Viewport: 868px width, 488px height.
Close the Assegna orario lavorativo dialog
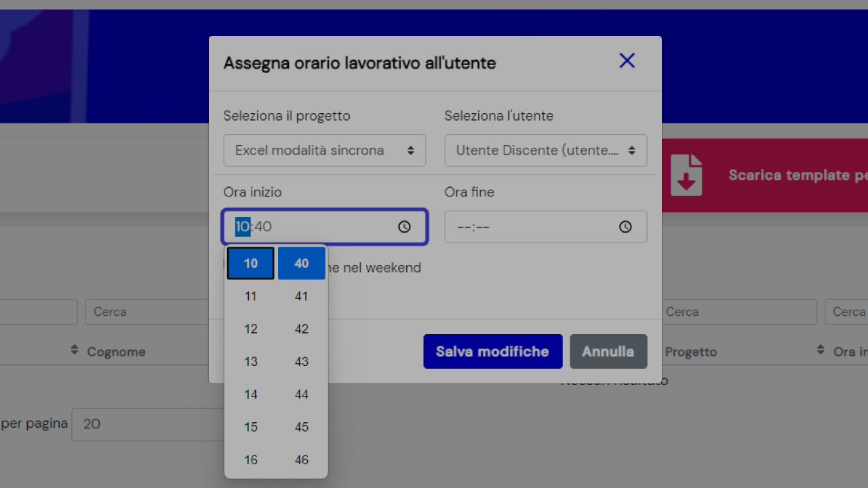(627, 61)
